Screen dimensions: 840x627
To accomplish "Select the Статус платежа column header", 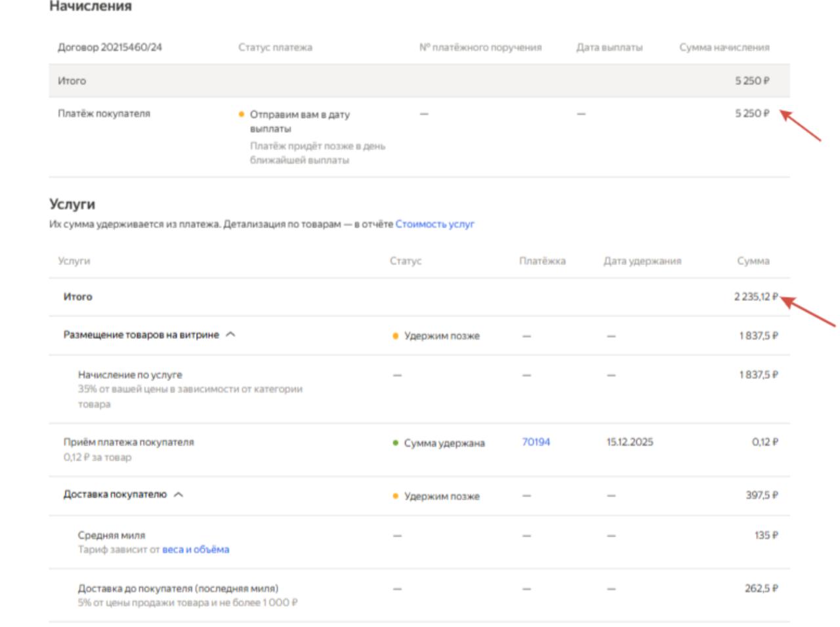I will (x=275, y=47).
